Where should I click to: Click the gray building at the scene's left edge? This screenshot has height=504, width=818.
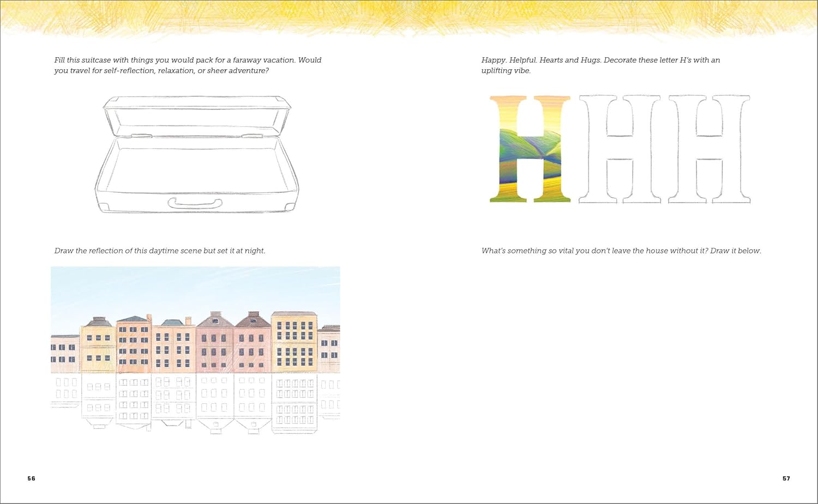tap(64, 353)
